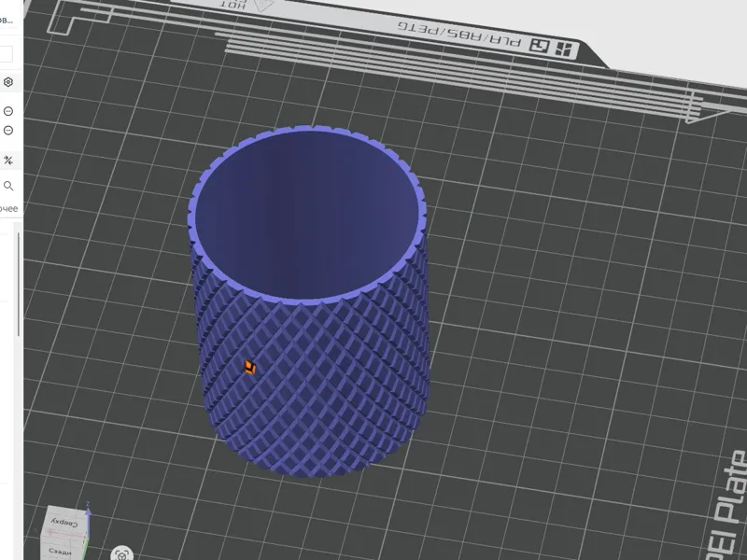Click the 3D view reset icon at bottom
Image resolution: width=747 pixels, height=560 pixels.
point(122,554)
